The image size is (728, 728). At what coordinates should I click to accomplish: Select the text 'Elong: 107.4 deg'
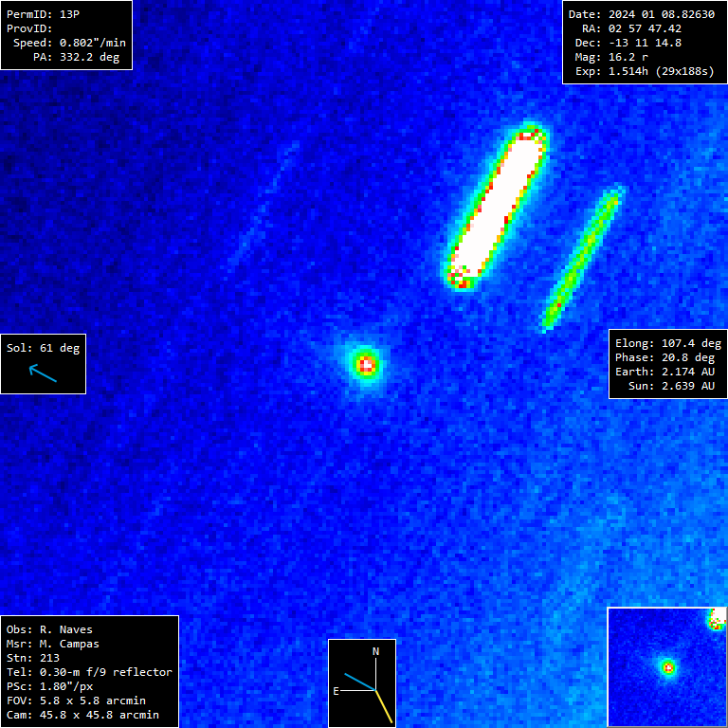pyautogui.click(x=668, y=343)
